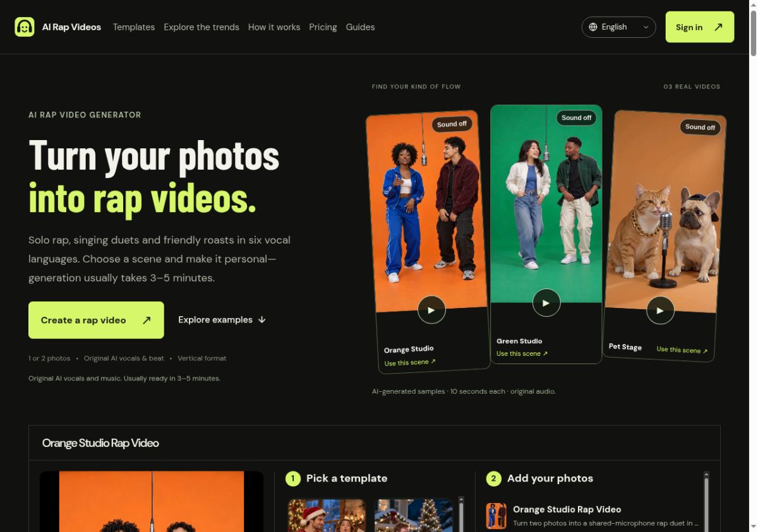The height and width of the screenshot is (532, 758).
Task: Toggle Sound off on Orange Studio card
Action: [x=452, y=124]
